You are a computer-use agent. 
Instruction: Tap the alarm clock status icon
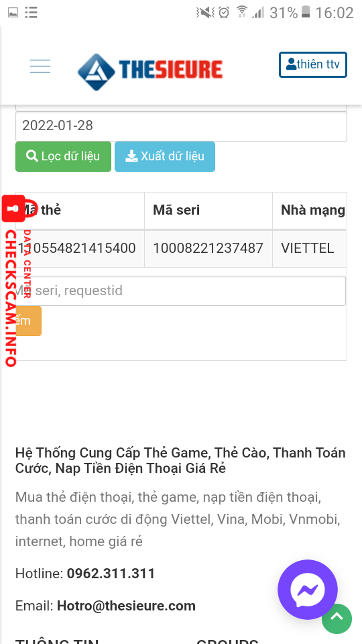[224, 12]
